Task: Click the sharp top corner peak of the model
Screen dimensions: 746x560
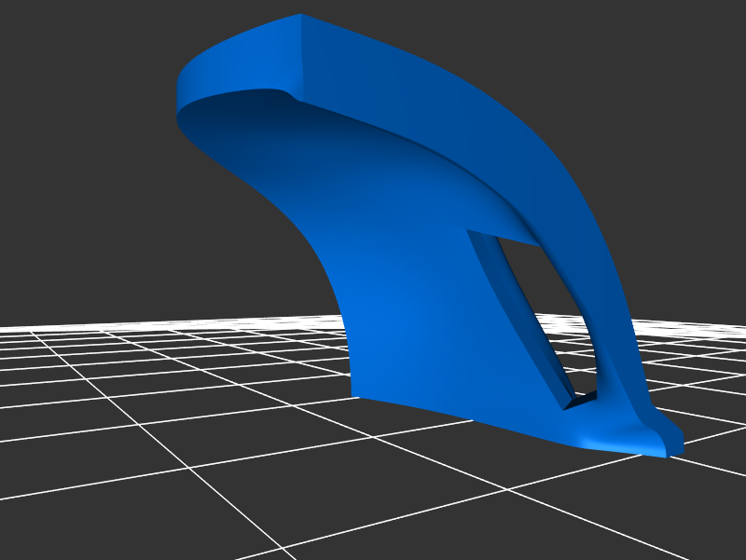Action: coord(300,15)
